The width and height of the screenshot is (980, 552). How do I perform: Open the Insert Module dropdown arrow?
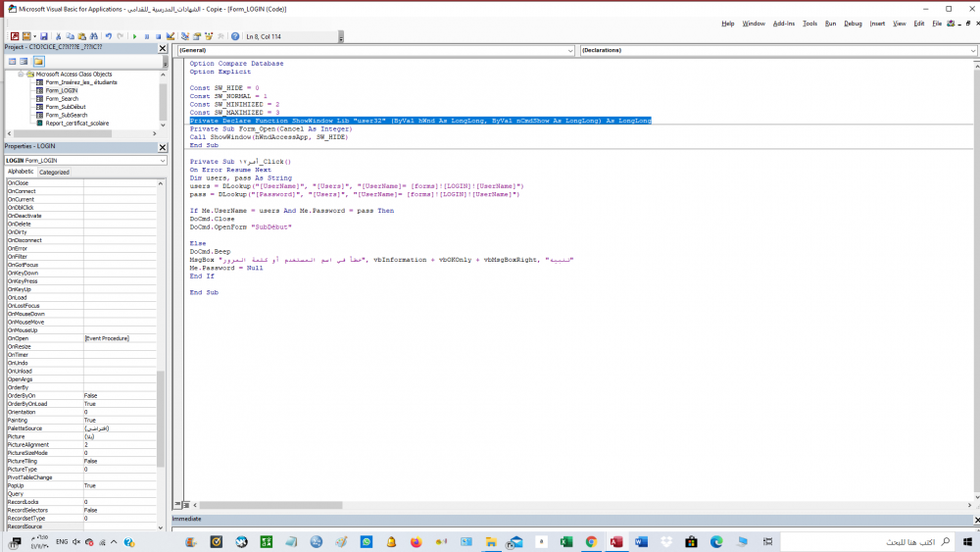coord(33,37)
